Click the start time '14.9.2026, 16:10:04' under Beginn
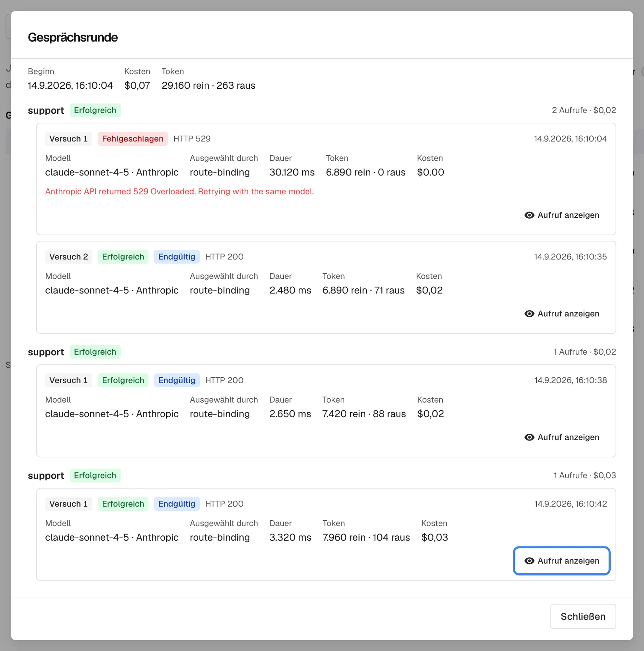 coord(70,86)
